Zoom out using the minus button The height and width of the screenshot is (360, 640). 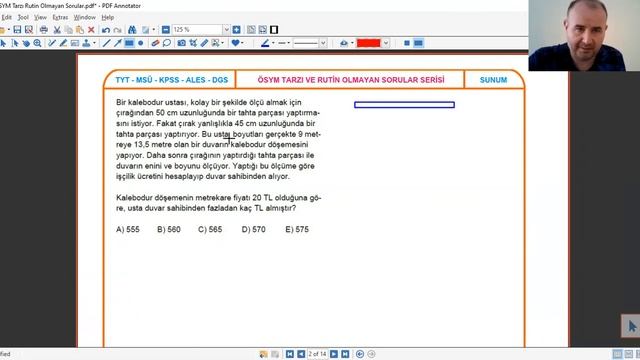click(x=166, y=30)
